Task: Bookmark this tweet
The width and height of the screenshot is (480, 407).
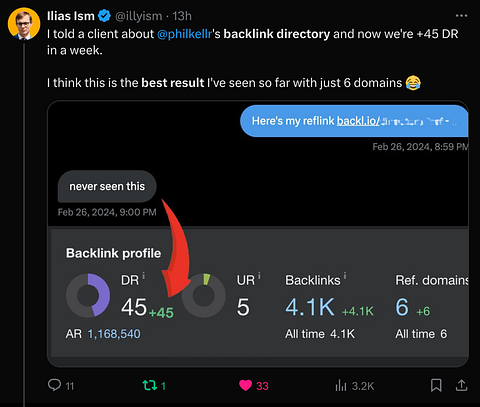Action: point(436,385)
